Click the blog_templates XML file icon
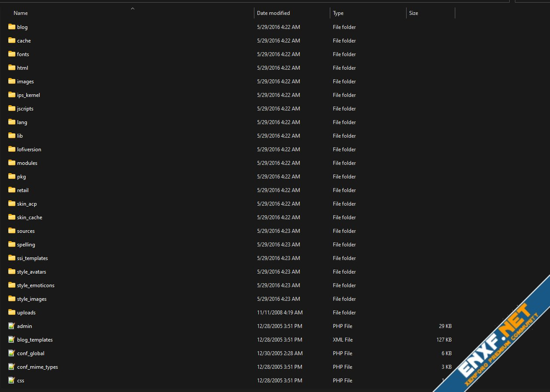 pos(12,340)
